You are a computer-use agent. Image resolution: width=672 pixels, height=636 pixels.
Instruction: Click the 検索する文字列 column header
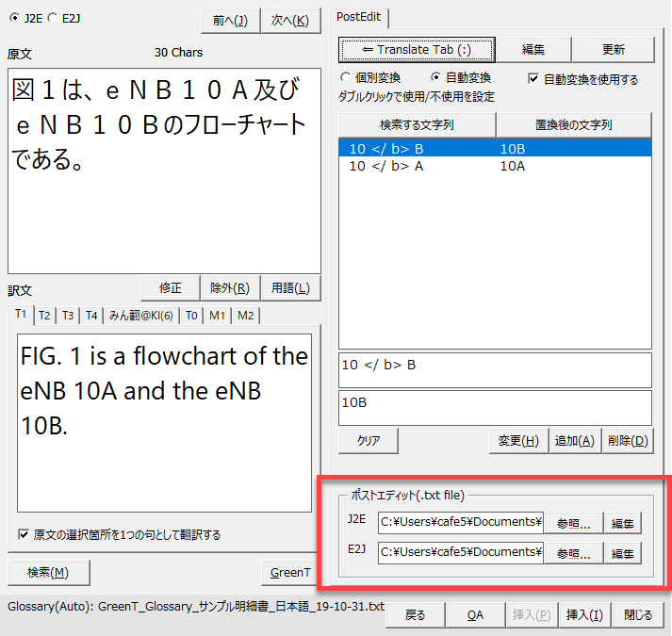[x=417, y=125]
